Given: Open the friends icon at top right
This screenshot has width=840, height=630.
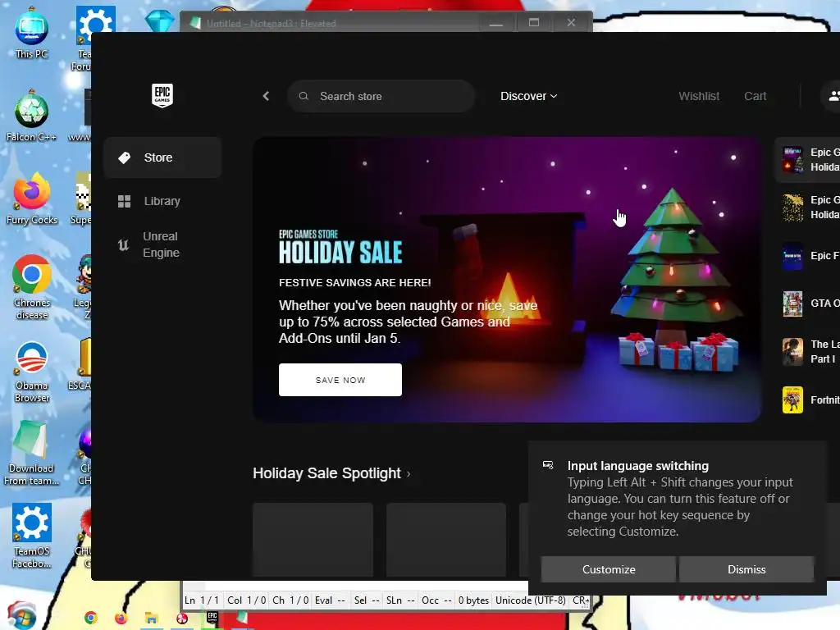Looking at the screenshot, I should [832, 96].
